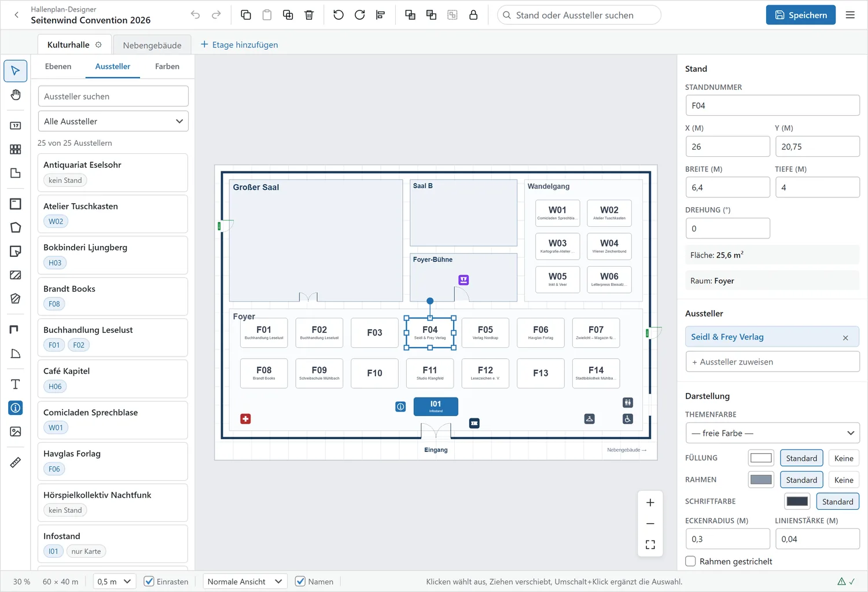The image size is (868, 592).
Task: Click the Speichern button
Action: [x=801, y=15]
